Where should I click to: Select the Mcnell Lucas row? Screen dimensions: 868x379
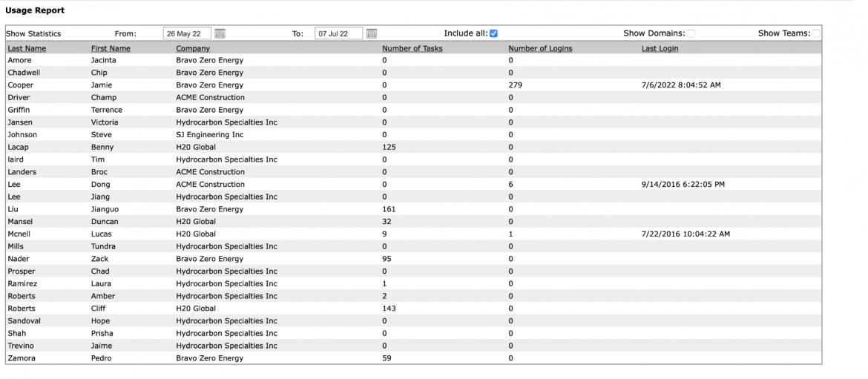[x=413, y=234]
